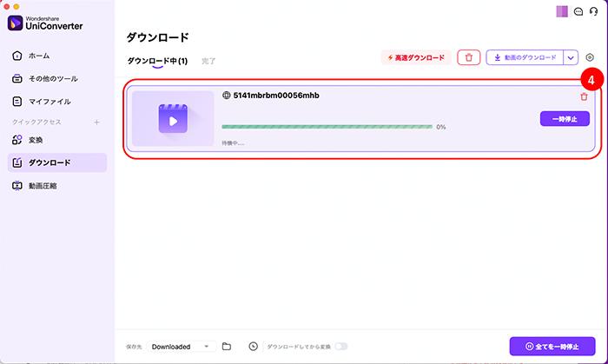Click the download progress bar
Screen dimensions: 608x364
pos(327,127)
